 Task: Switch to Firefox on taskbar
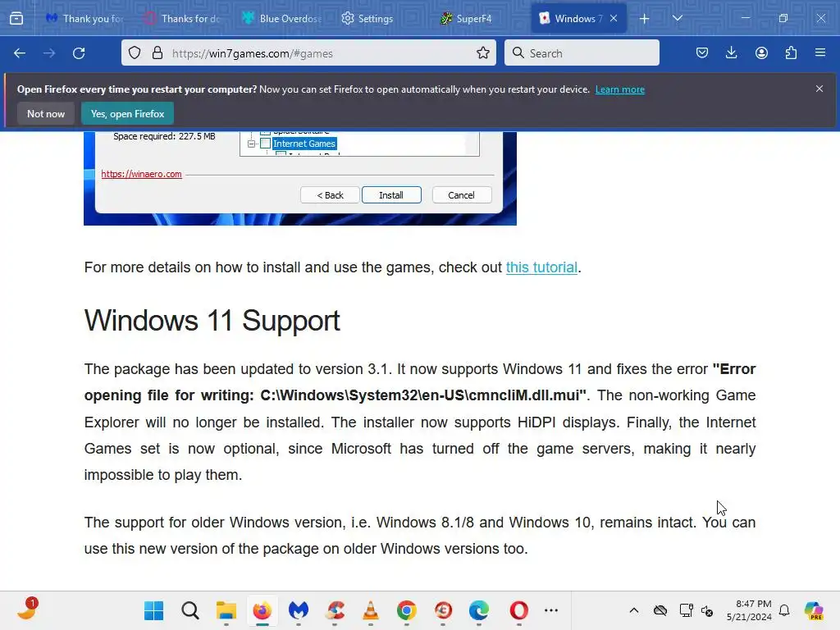pos(262,610)
